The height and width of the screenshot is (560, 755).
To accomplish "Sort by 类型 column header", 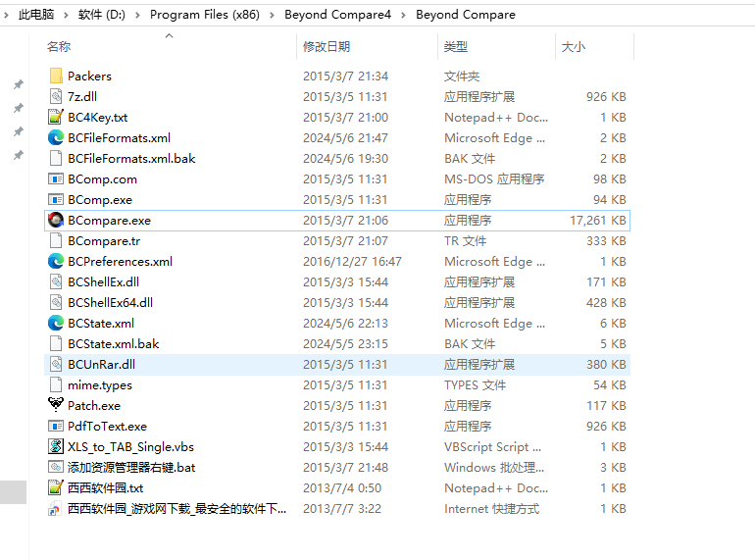I will tap(456, 47).
